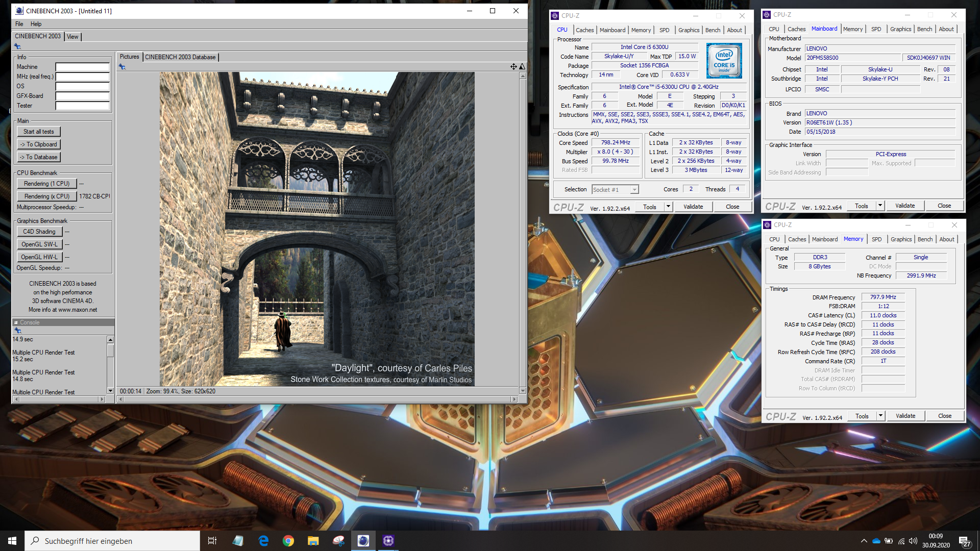Click picture horizontal scrollbar right arrow
Image resolution: width=980 pixels, height=551 pixels.
click(x=514, y=399)
